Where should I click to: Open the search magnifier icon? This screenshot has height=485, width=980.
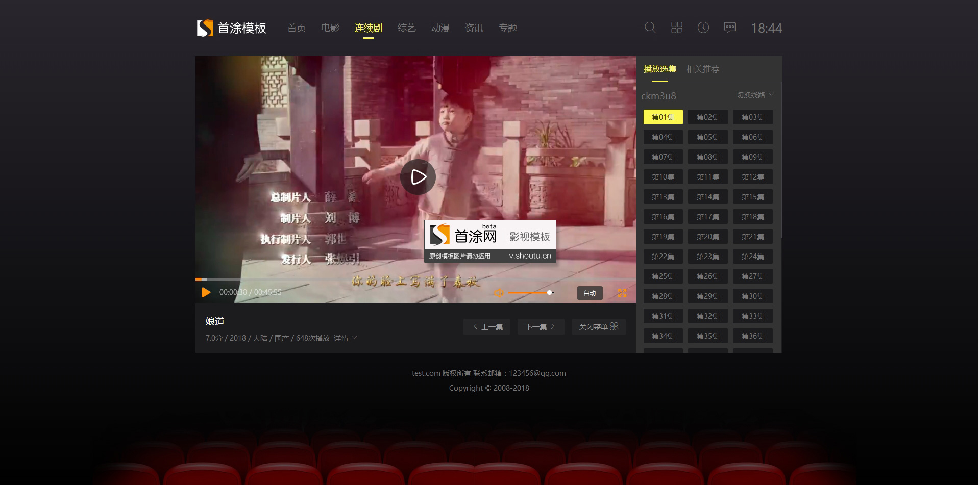pyautogui.click(x=650, y=28)
